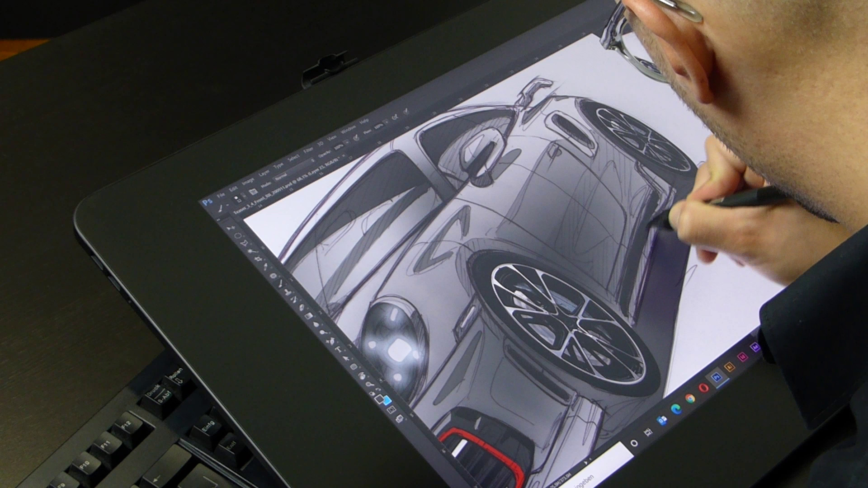Click the foreground color swatch
Screen dimensions: 868x488
(x=379, y=399)
